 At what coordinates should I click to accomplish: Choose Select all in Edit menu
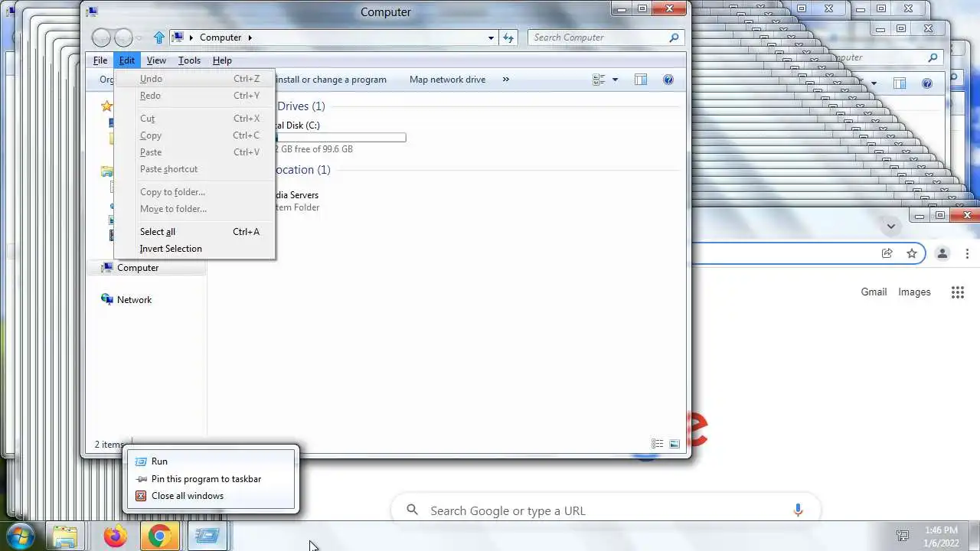pyautogui.click(x=194, y=232)
